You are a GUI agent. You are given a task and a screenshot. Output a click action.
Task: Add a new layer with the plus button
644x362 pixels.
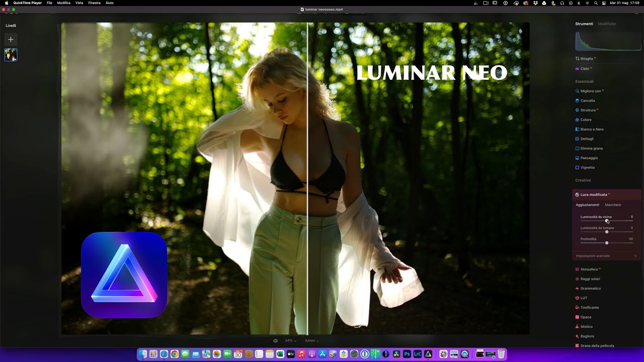11,39
